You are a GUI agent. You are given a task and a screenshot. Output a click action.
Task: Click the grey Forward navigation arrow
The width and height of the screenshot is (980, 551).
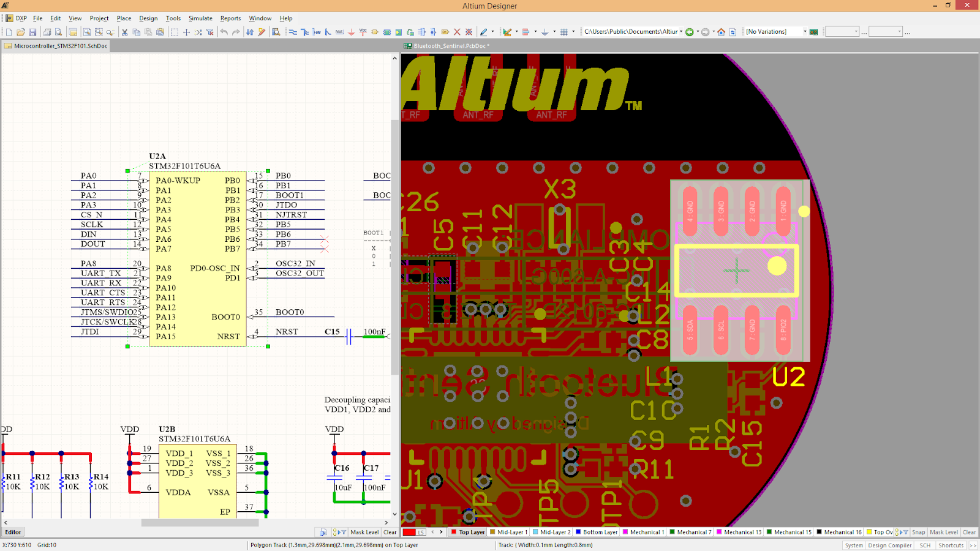[x=705, y=32]
